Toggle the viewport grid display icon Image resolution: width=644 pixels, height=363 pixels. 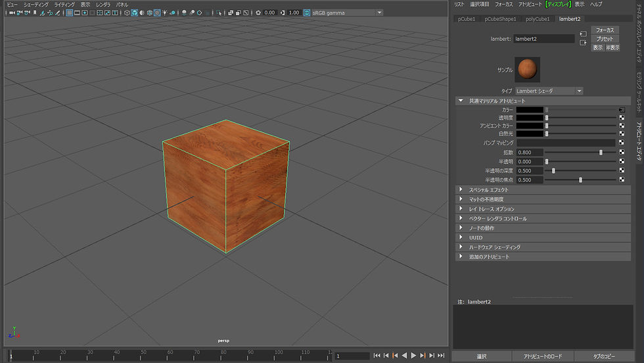point(69,12)
